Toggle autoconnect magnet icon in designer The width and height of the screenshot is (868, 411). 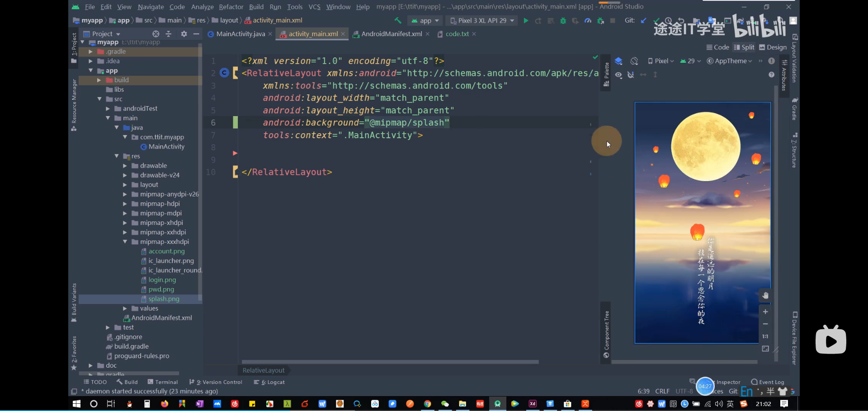631,75
